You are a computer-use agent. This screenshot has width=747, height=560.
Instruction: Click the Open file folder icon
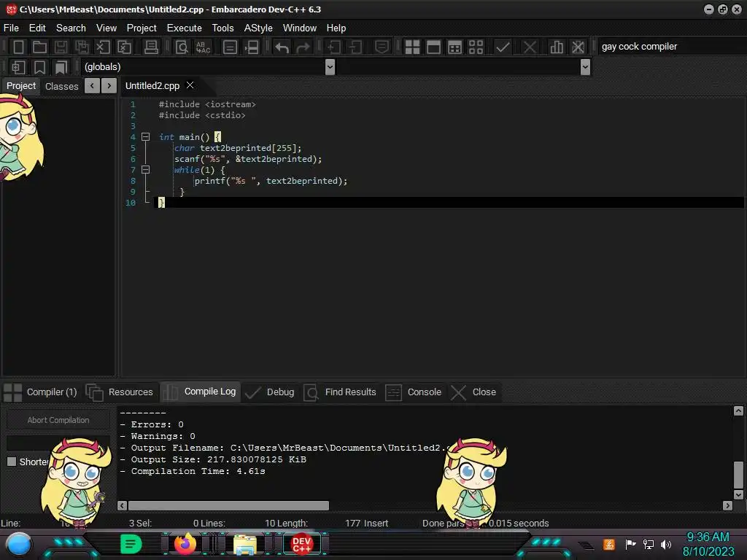tap(39, 47)
